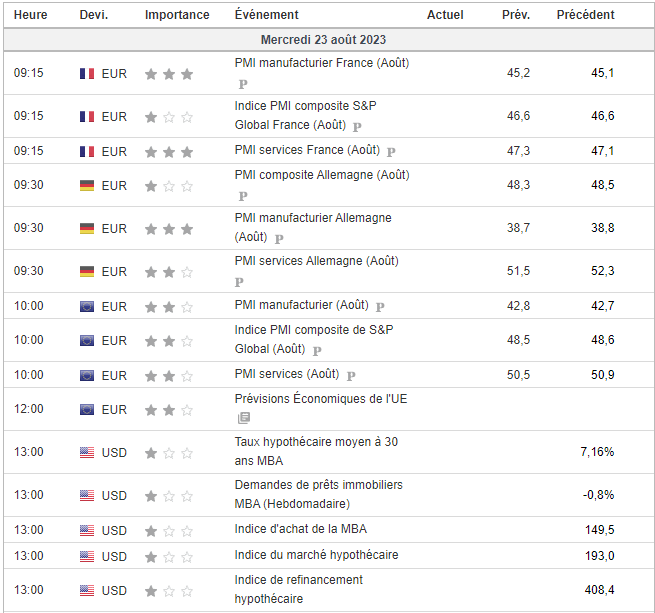
Task: Click the France flag beside PMI manufacturier France
Action: 87,73
